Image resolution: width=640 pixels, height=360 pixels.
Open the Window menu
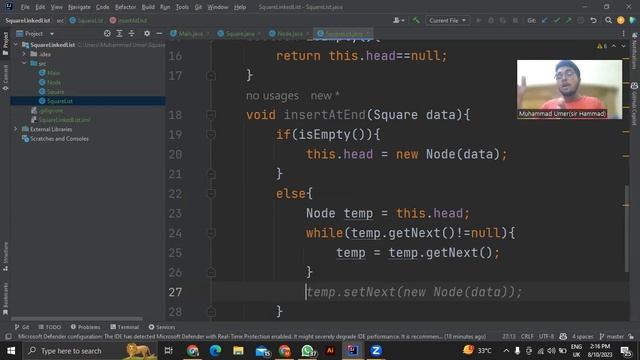218,7
